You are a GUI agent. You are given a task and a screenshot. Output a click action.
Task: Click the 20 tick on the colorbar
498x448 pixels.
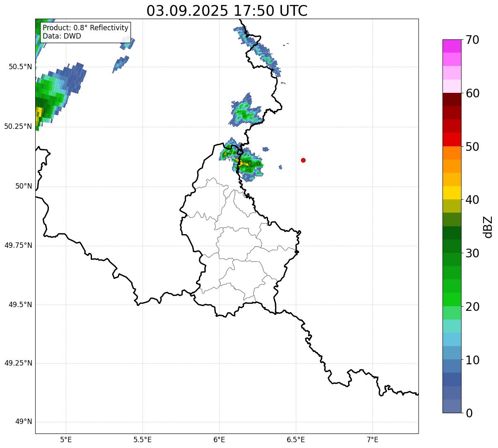click(472, 307)
